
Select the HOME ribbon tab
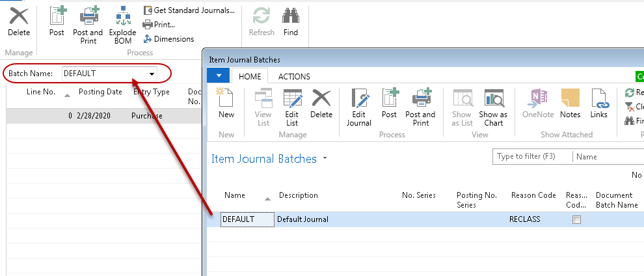click(250, 77)
